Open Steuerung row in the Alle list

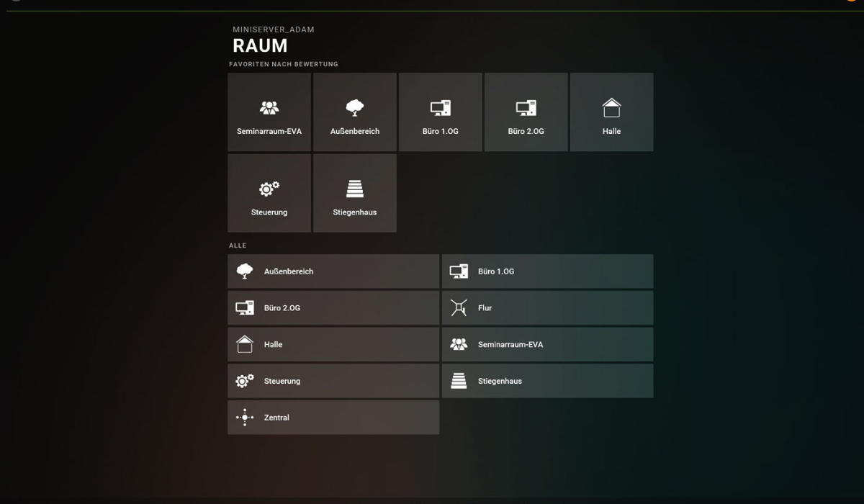333,381
